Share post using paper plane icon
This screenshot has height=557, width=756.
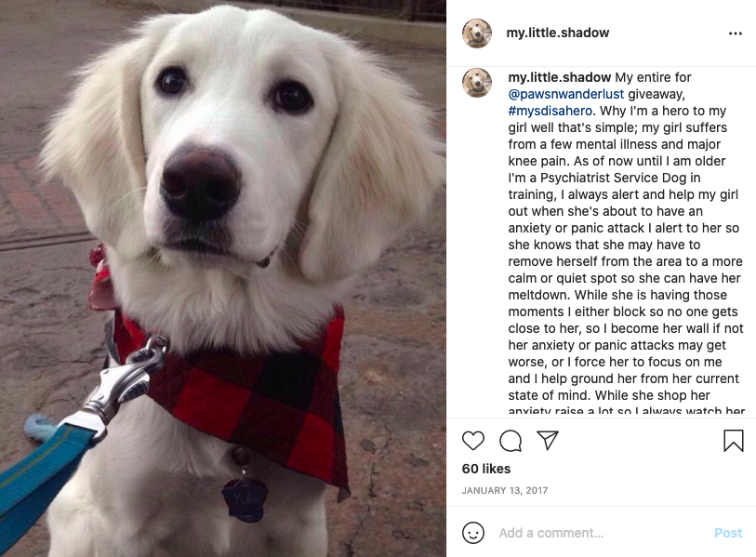click(x=548, y=440)
